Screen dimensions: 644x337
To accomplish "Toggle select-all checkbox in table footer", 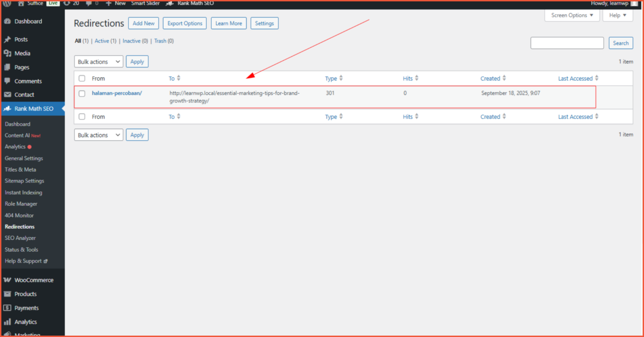I will (x=82, y=117).
